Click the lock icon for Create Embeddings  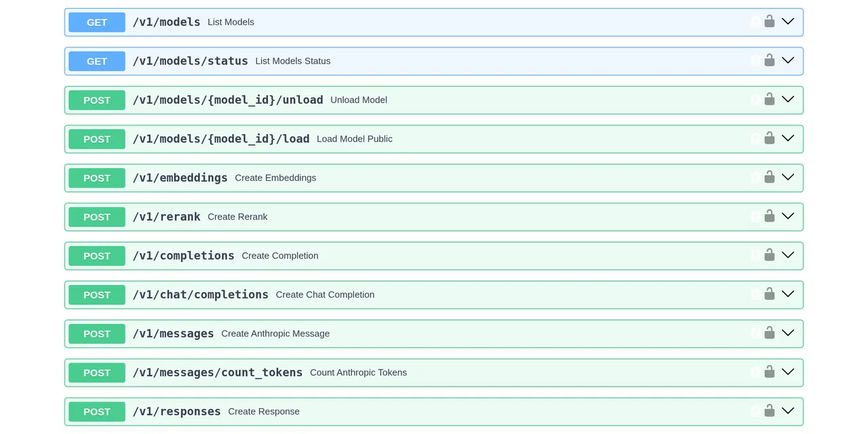point(769,178)
